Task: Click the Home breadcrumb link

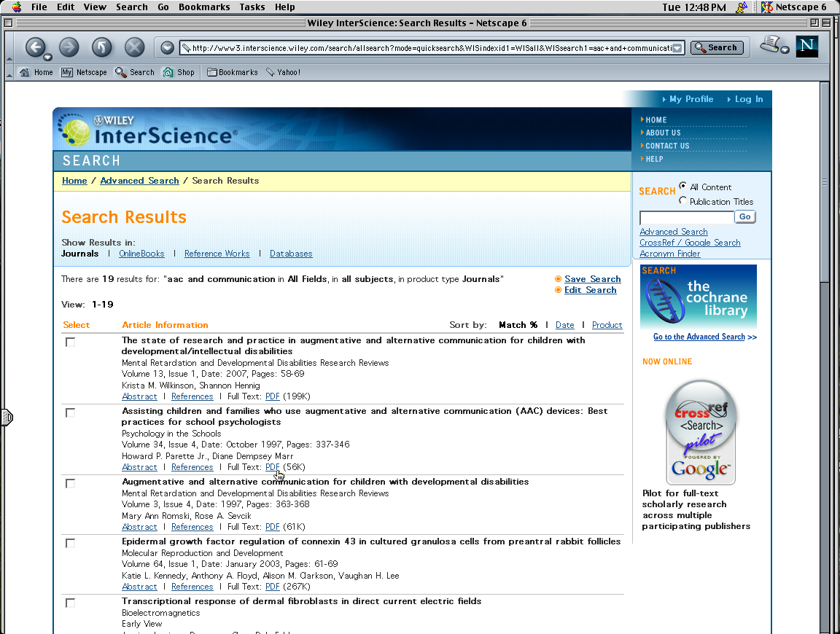Action: [x=74, y=181]
